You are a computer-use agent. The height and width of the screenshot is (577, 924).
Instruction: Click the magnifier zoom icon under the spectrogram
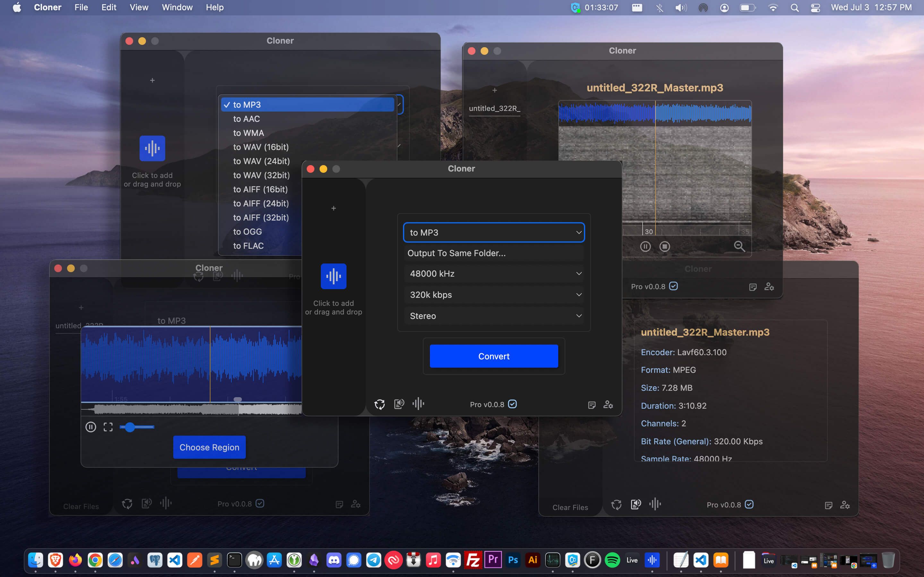click(740, 247)
